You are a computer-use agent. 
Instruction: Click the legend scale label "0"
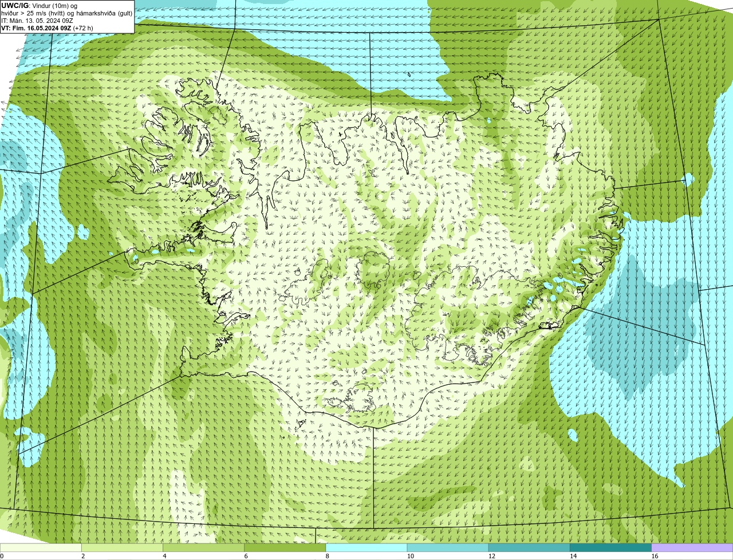2,556
